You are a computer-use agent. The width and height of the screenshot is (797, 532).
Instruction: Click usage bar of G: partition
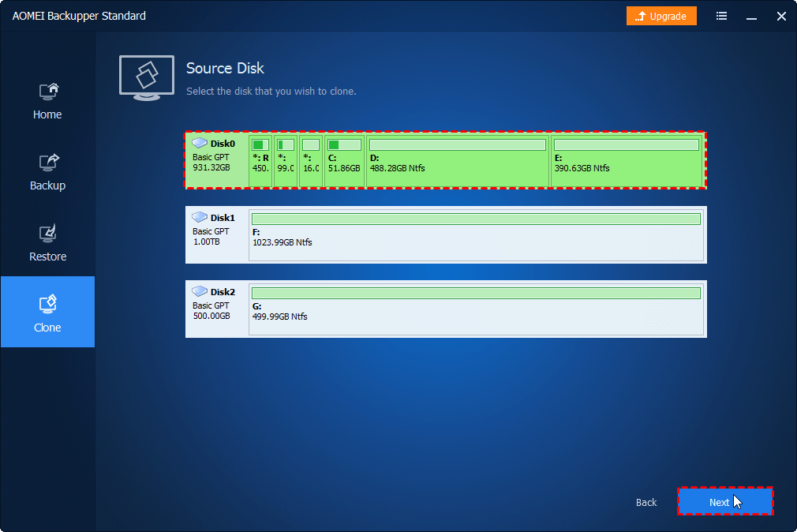coord(476,293)
